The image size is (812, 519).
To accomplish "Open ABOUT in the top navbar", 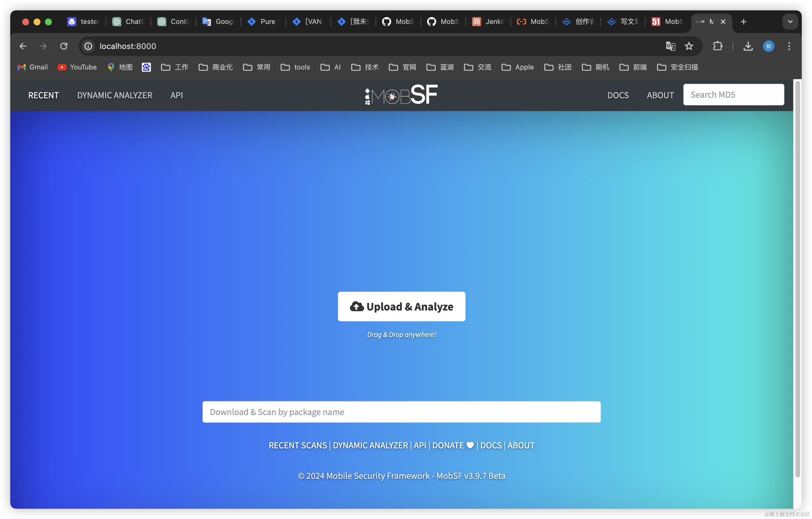I will 660,95.
